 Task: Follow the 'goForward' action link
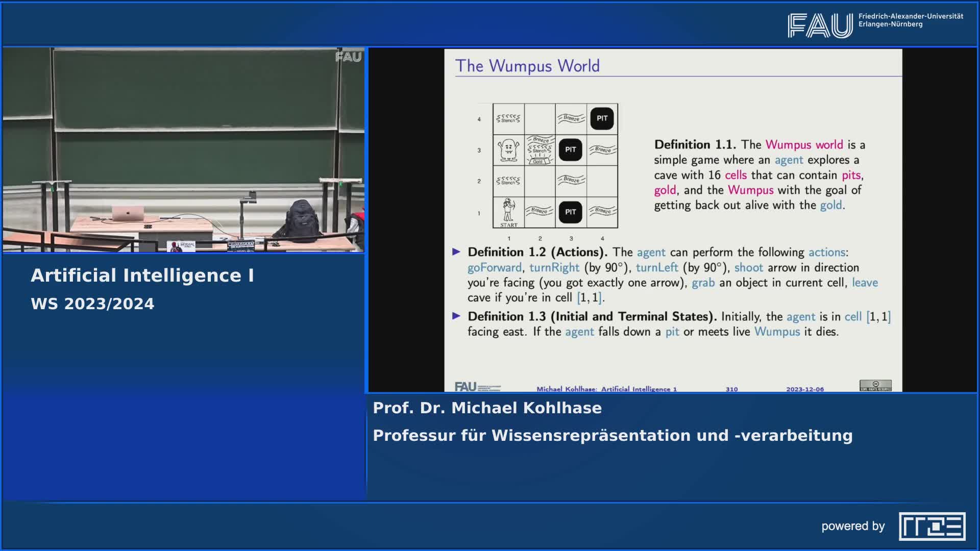494,267
